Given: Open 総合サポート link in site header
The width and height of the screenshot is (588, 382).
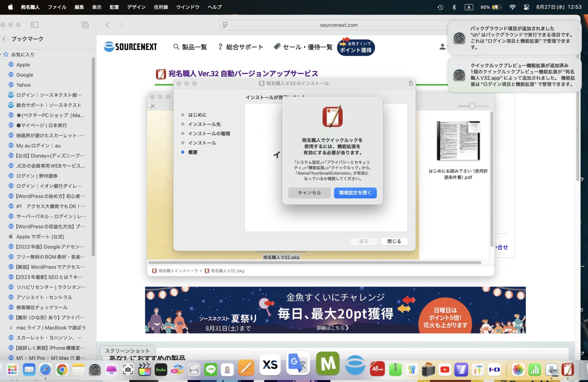Looking at the screenshot, I should click(240, 47).
